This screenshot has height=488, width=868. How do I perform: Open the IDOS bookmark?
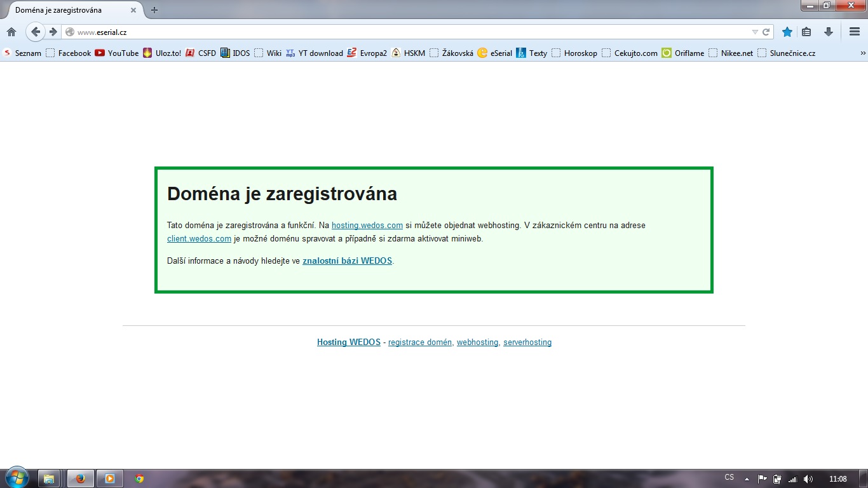(235, 53)
